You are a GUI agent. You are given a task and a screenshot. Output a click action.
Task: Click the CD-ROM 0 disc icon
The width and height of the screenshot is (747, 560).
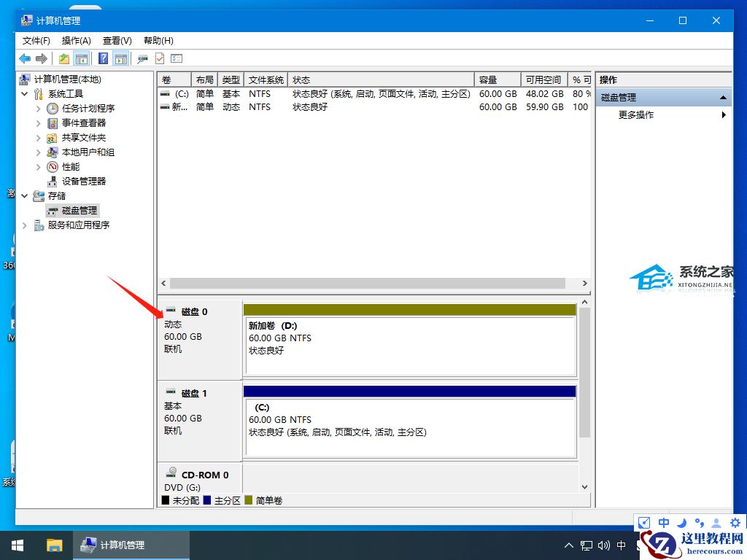(171, 472)
